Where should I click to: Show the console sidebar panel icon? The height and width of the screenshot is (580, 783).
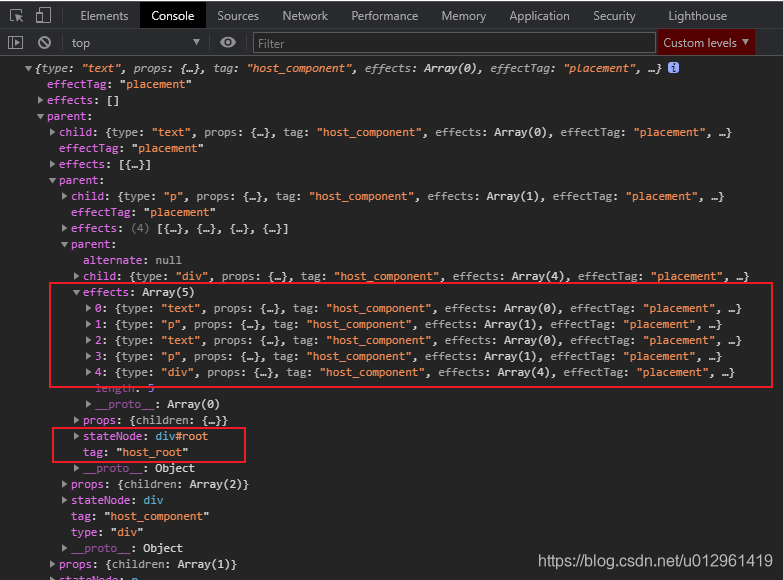click(x=15, y=43)
